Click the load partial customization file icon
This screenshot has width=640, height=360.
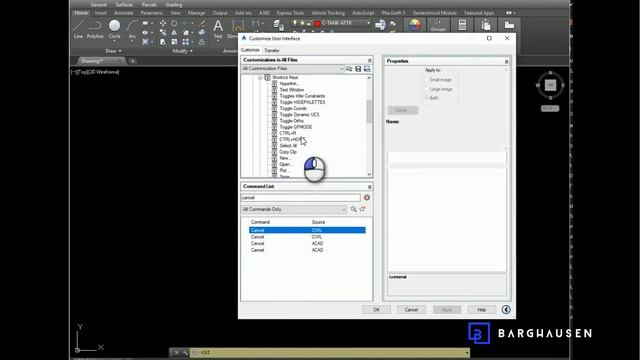pyautogui.click(x=349, y=69)
